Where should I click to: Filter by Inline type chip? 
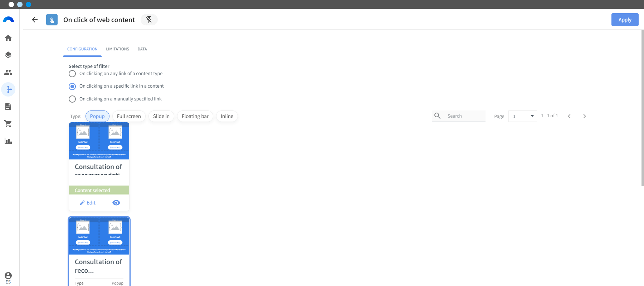click(x=227, y=116)
